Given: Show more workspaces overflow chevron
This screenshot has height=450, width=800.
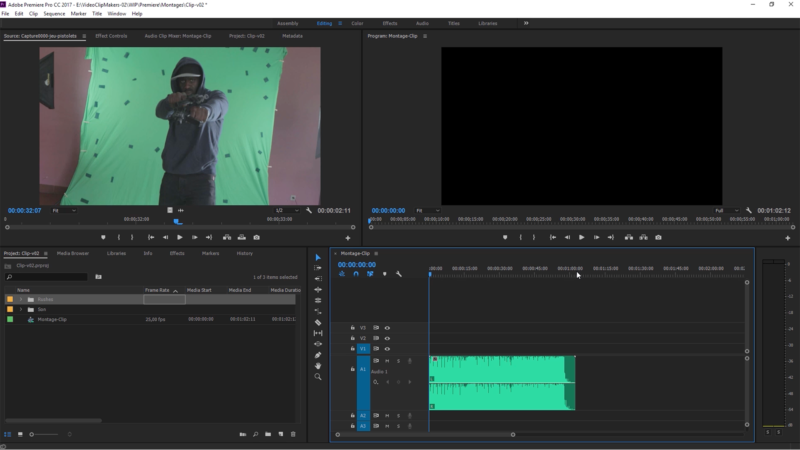Looking at the screenshot, I should pos(526,23).
